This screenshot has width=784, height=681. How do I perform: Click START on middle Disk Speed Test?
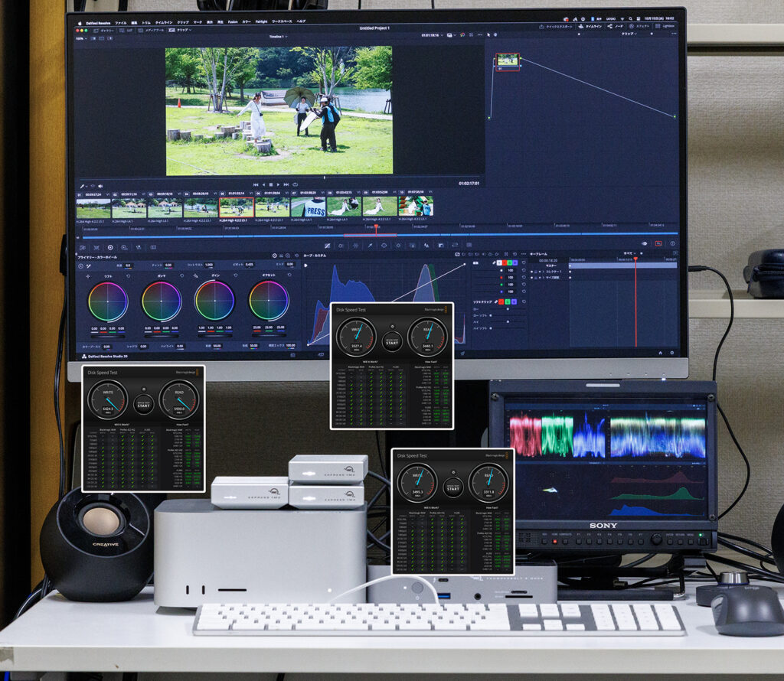(x=391, y=341)
